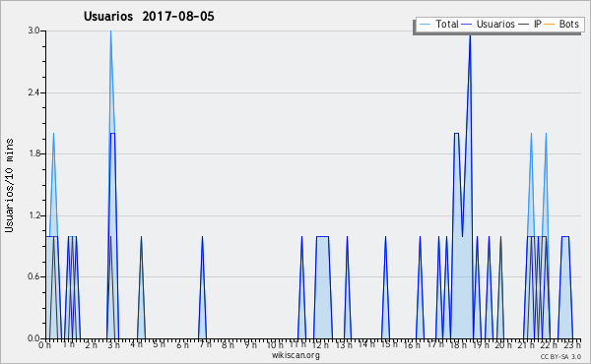Click the '14 h' x-axis label
The width and height of the screenshot is (591, 364).
point(366,344)
